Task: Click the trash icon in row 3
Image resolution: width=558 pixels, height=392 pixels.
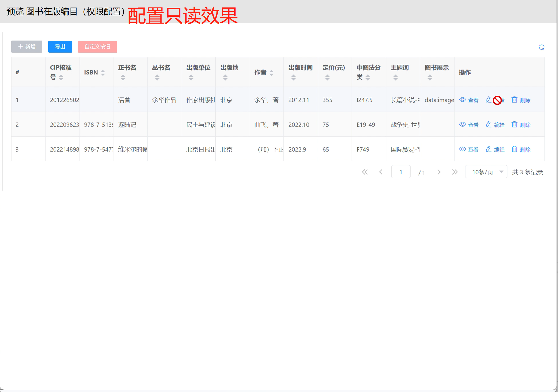Action: 514,149
